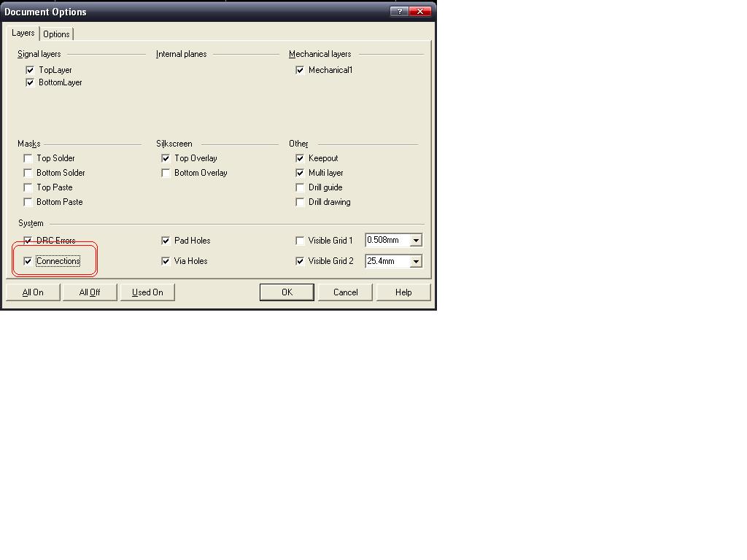The height and width of the screenshot is (560, 747).
Task: Toggle the Multi layer checkbox
Action: tap(300, 173)
